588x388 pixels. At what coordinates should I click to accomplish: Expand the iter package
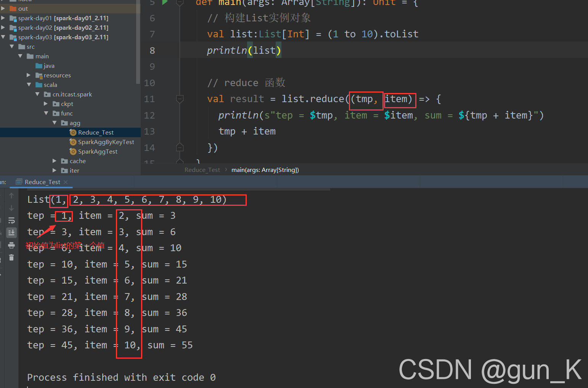[x=55, y=170]
